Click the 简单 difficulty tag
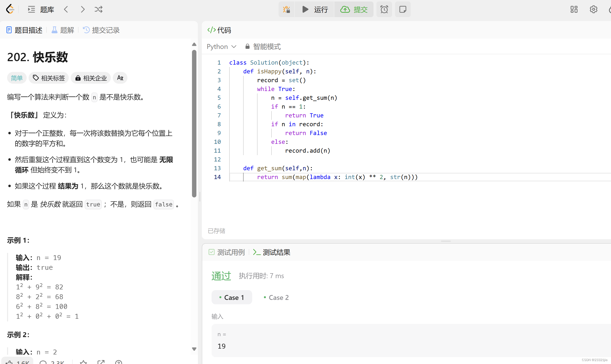This screenshot has height=364, width=611. 17,78
